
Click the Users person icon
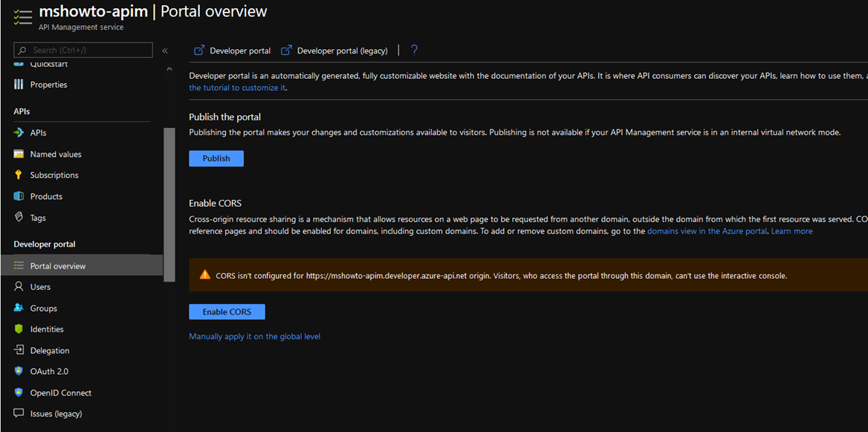tap(19, 287)
